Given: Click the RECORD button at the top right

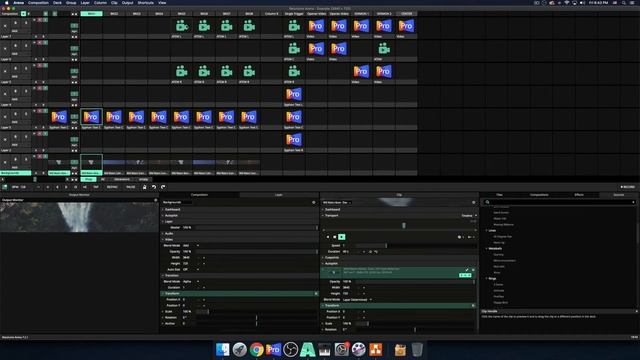Looking at the screenshot, I should (628, 187).
